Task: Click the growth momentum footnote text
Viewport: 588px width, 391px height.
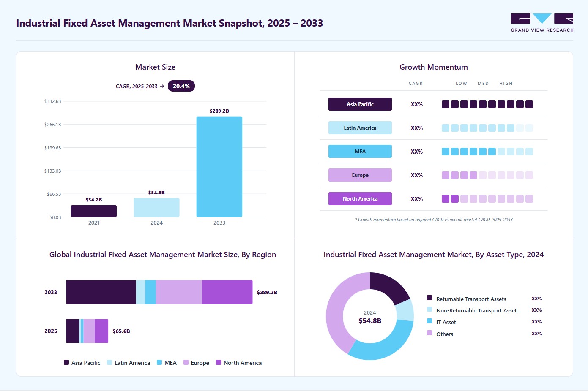Action: click(x=434, y=220)
